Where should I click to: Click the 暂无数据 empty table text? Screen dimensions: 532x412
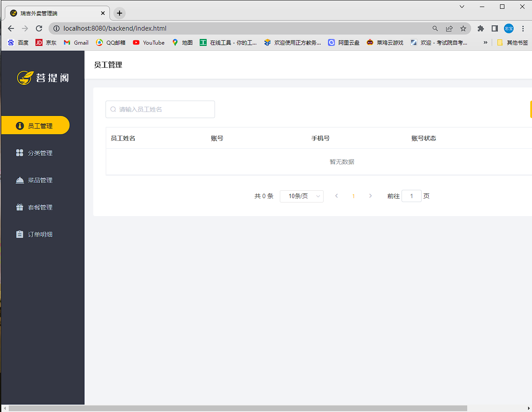(x=342, y=162)
